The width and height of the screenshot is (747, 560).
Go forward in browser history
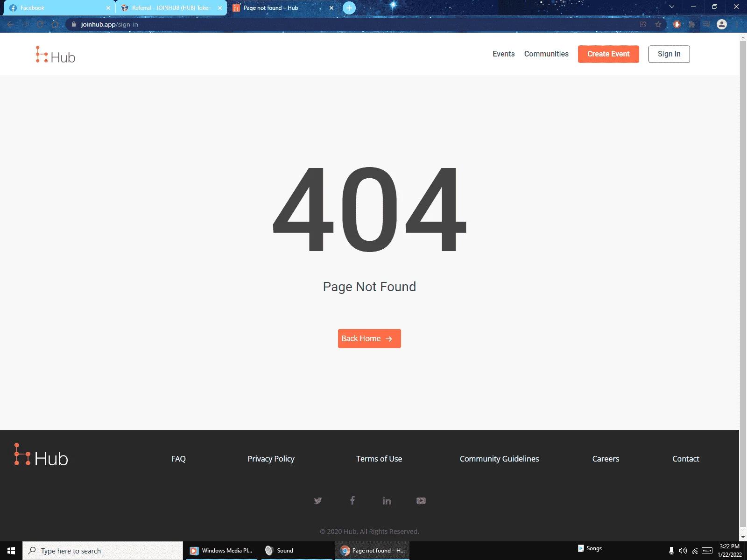(25, 24)
